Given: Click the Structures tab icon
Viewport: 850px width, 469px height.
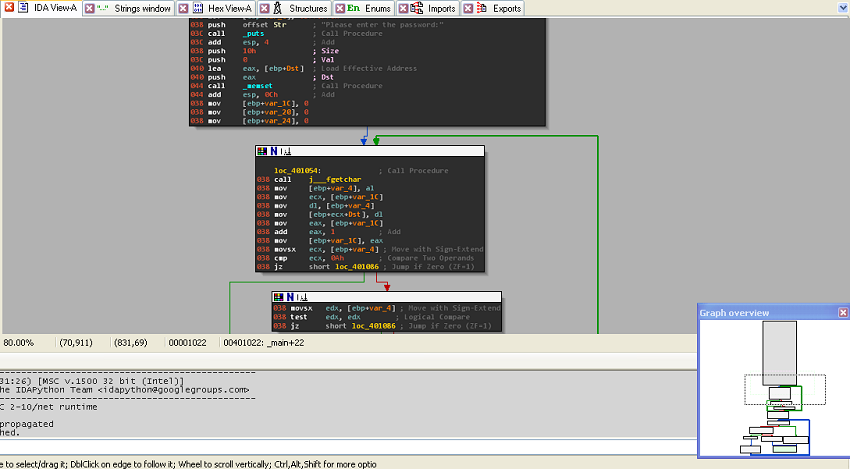Looking at the screenshot, I should (x=278, y=8).
